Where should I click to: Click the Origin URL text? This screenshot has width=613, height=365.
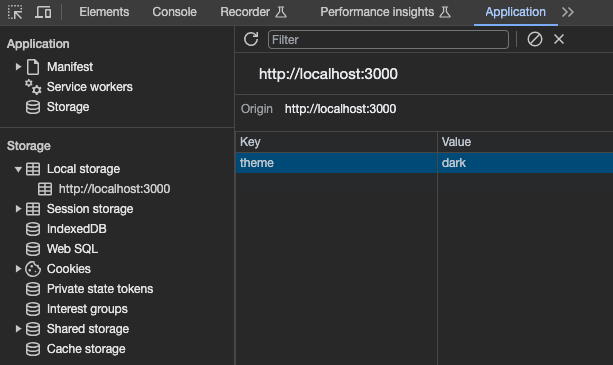tap(340, 109)
